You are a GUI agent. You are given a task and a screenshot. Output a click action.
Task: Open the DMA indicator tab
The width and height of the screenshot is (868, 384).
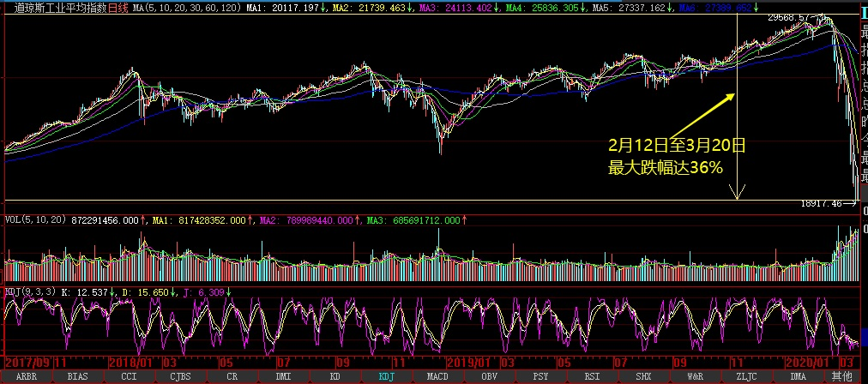pyautogui.click(x=799, y=376)
